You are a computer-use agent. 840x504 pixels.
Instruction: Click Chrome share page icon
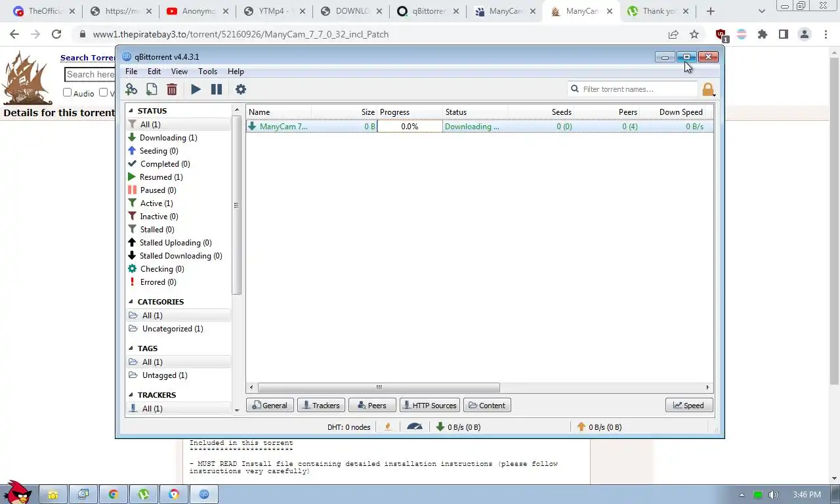(673, 34)
